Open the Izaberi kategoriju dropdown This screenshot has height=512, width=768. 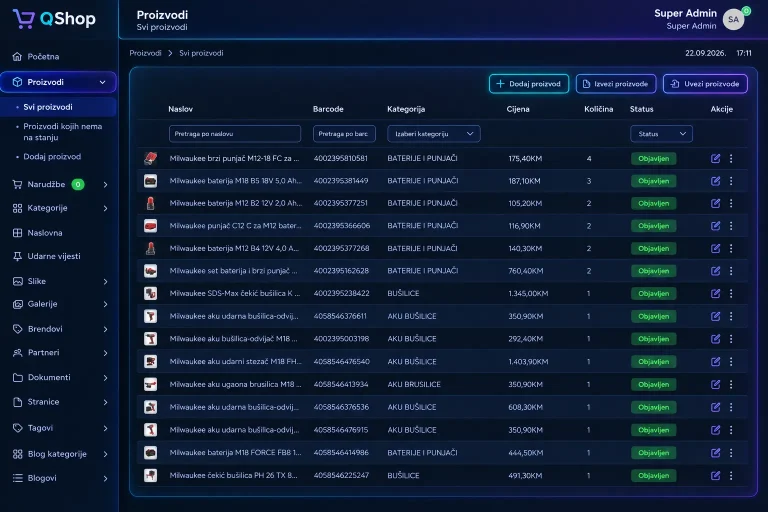(x=433, y=134)
